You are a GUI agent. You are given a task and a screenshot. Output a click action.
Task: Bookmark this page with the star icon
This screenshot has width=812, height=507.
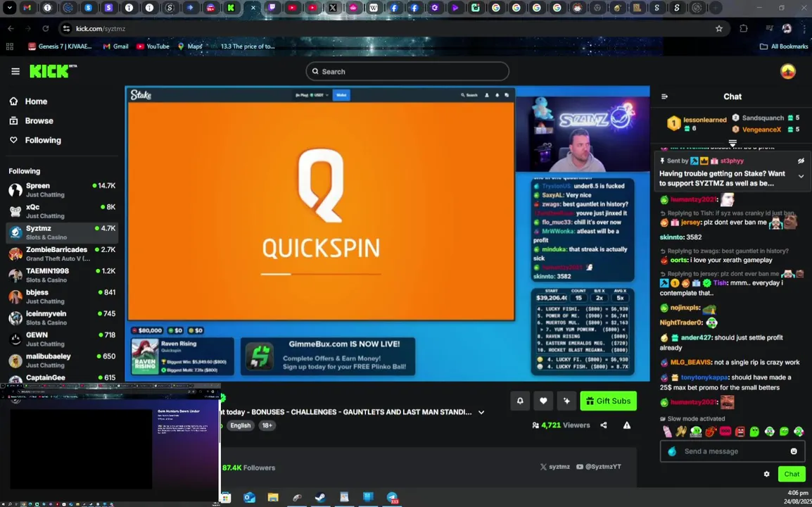click(719, 28)
